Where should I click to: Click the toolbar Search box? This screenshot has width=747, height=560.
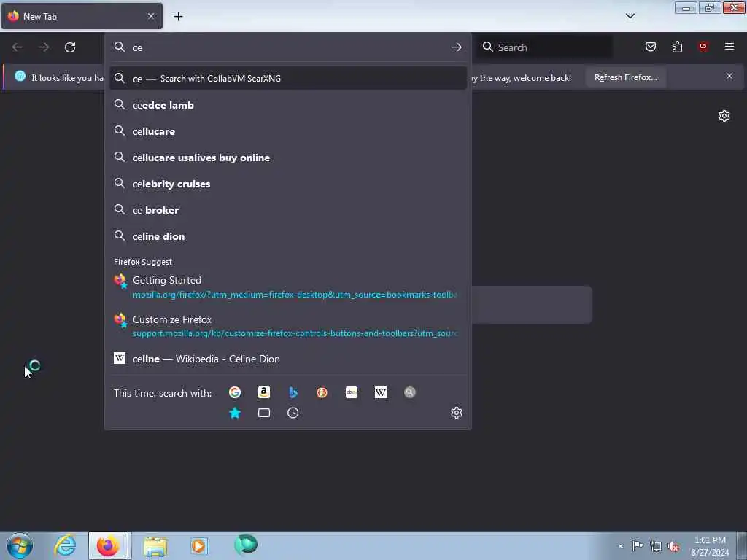click(544, 47)
